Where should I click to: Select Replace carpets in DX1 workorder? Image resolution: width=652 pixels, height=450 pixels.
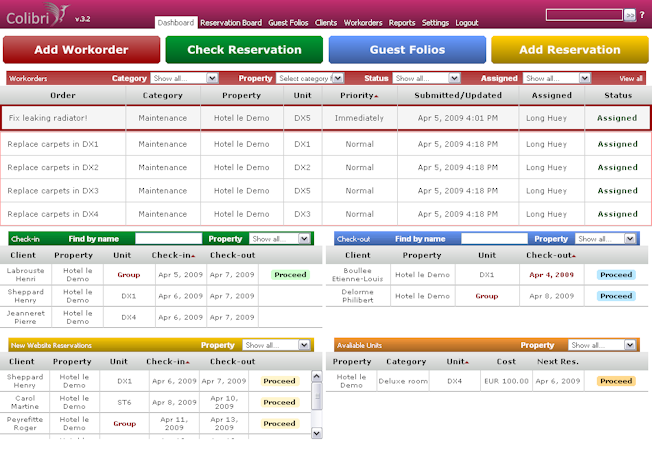tap(326, 144)
